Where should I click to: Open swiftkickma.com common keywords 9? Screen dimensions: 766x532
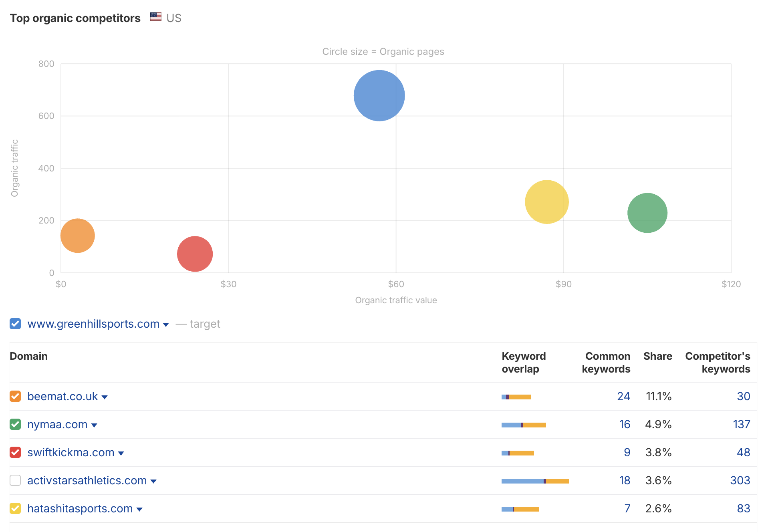(x=627, y=452)
